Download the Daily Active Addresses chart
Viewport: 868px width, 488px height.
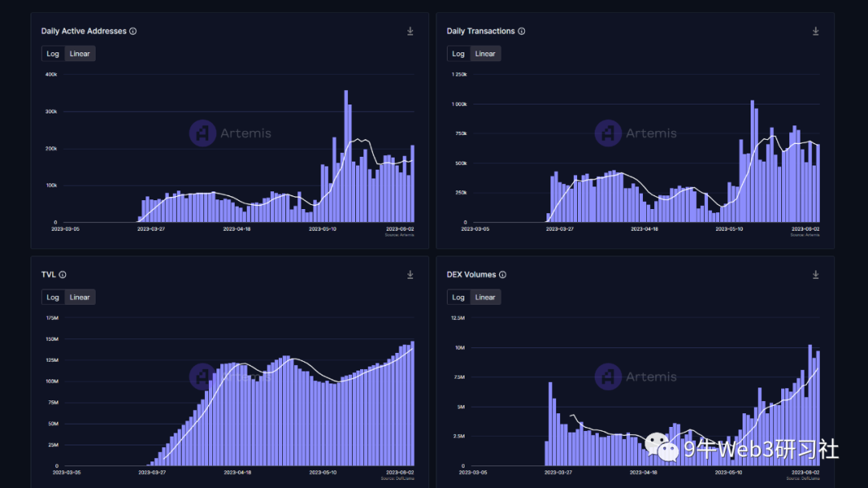pos(410,31)
